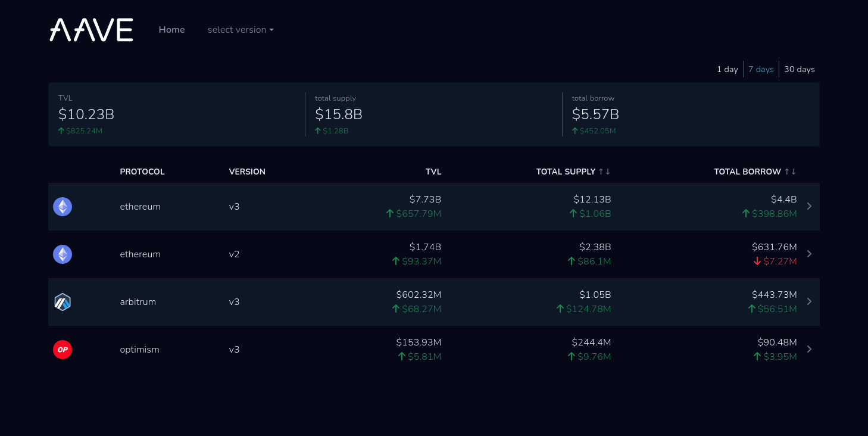Click the TVL column header

point(433,172)
